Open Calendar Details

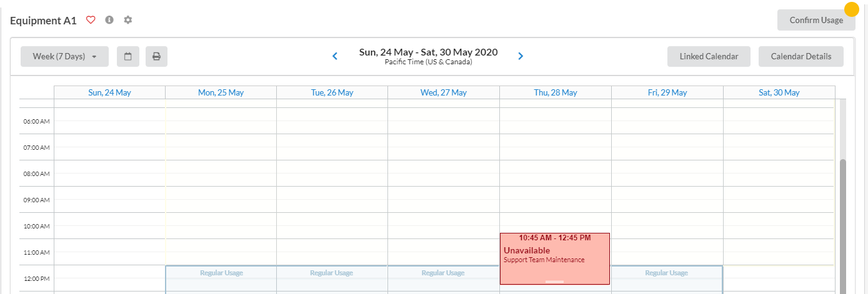(x=801, y=56)
